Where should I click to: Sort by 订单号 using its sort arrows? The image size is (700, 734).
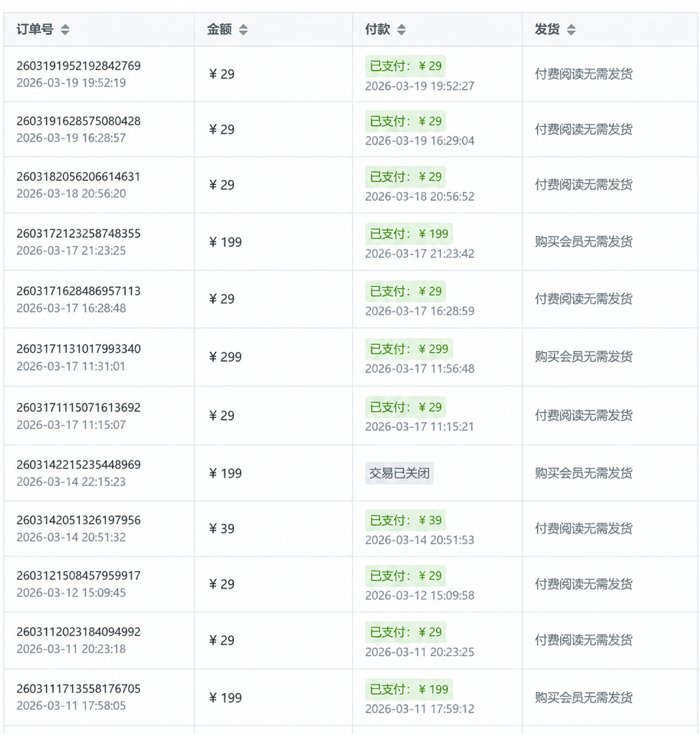[65, 29]
